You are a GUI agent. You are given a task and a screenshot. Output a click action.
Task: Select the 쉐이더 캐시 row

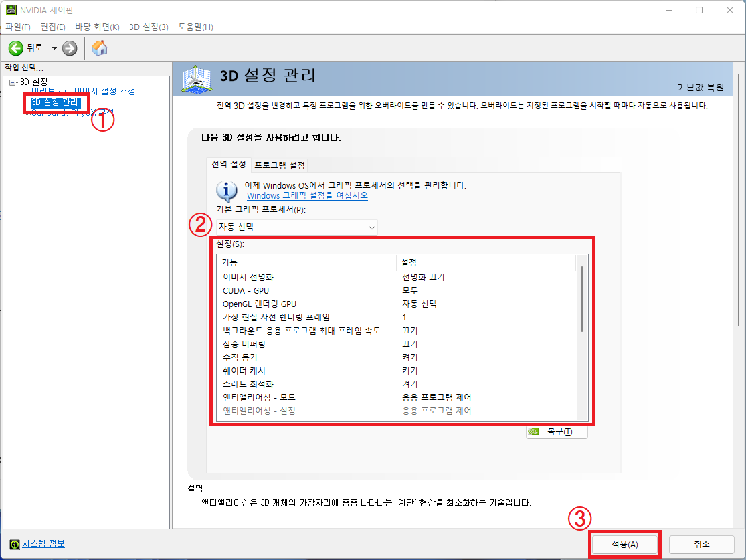[x=397, y=370]
